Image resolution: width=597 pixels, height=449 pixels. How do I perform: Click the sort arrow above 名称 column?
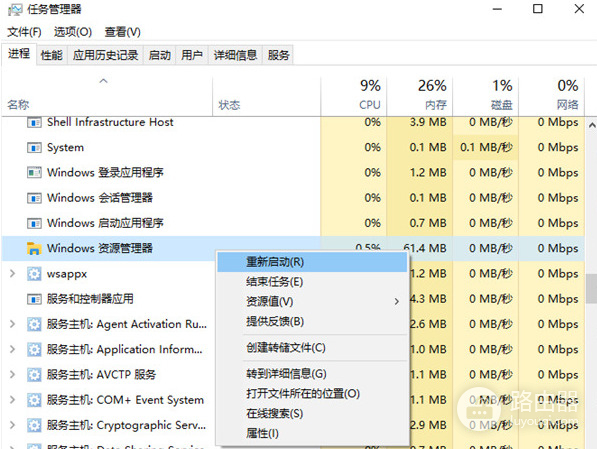[x=103, y=81]
